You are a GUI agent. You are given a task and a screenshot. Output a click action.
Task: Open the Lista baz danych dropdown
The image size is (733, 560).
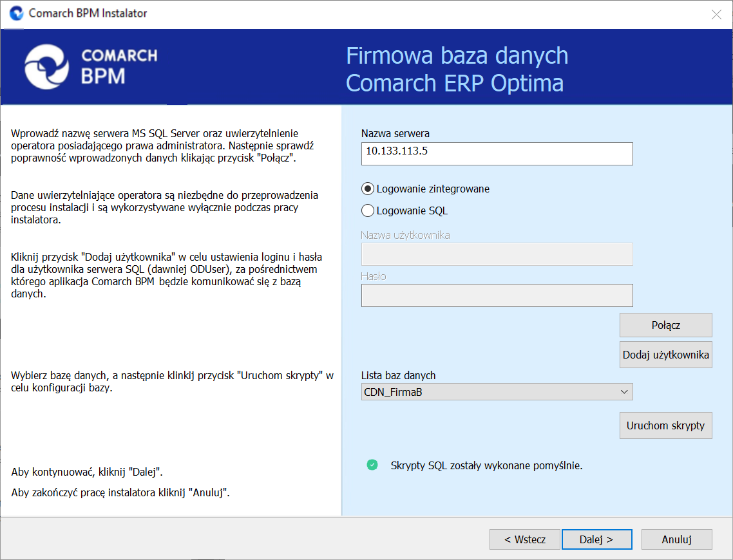pyautogui.click(x=497, y=392)
